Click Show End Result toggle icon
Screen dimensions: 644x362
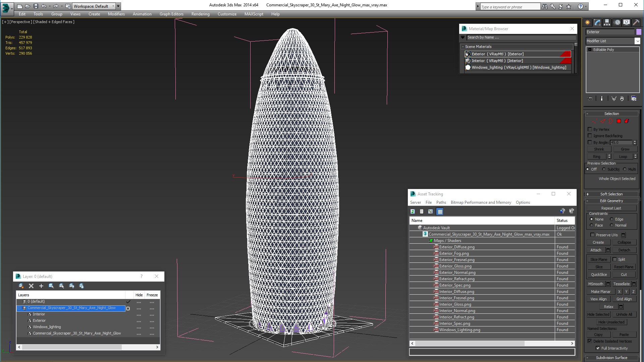(602, 99)
